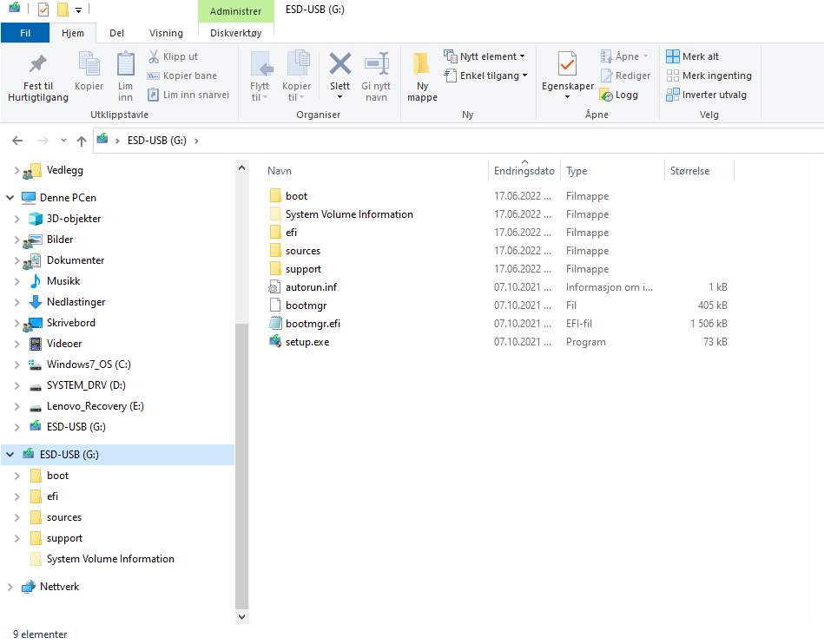This screenshot has width=824, height=644.
Task: Click Kopier bane button
Action: [x=182, y=76]
